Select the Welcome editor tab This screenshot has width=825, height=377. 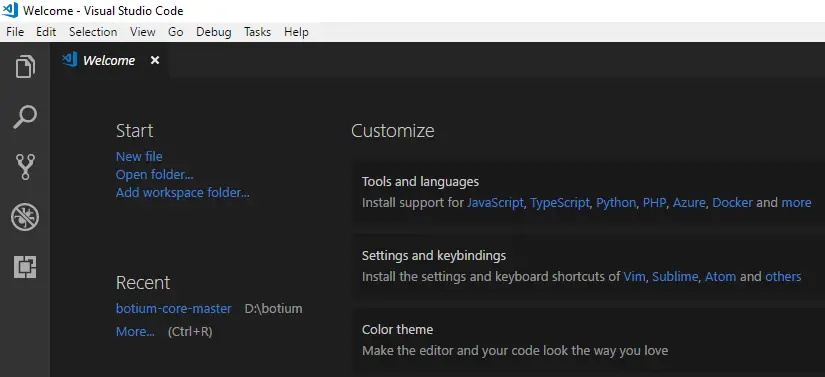pos(109,60)
